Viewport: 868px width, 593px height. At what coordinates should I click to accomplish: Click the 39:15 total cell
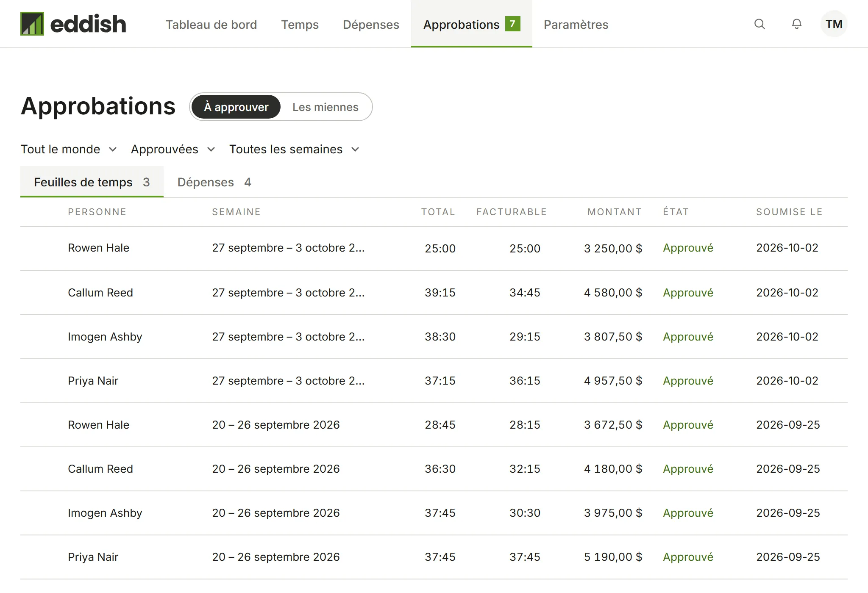point(440,293)
